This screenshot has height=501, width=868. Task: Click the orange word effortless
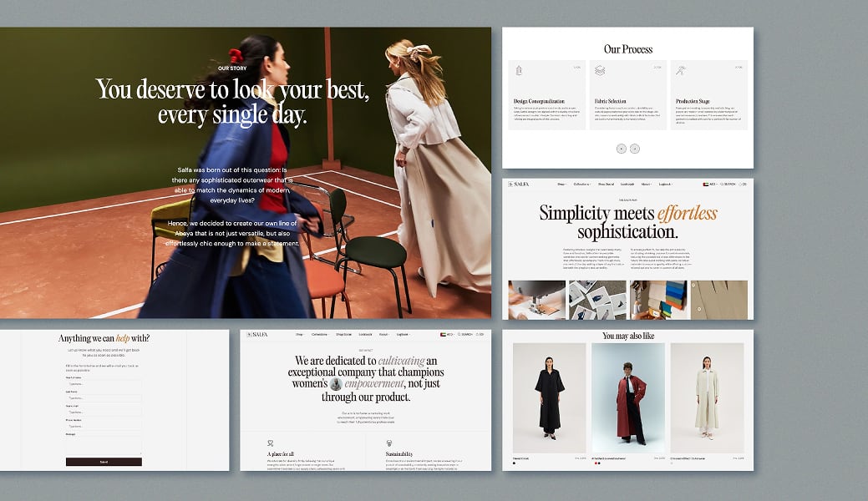point(688,213)
